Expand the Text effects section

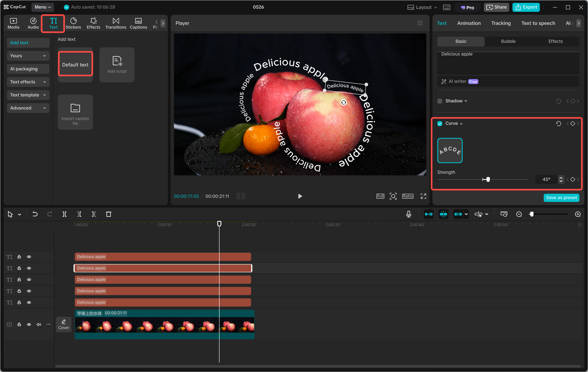[28, 82]
